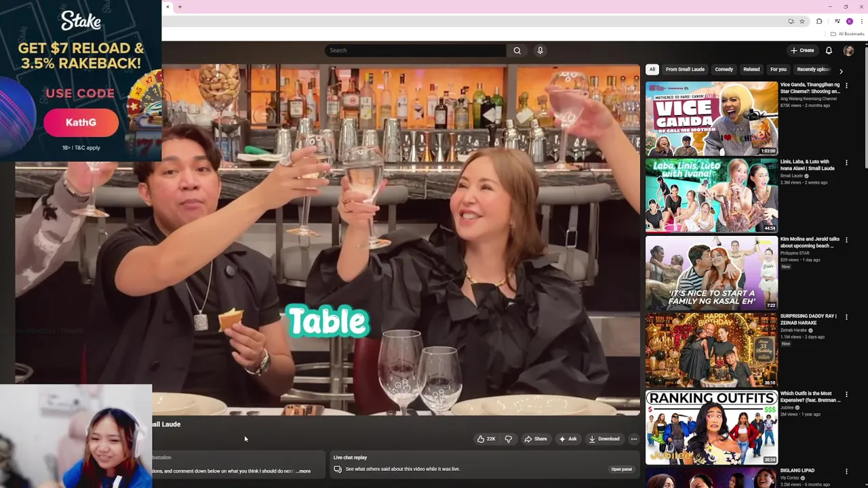The width and height of the screenshot is (868, 488).
Task: Click the KathG code button in Stake ad
Action: [x=81, y=123]
